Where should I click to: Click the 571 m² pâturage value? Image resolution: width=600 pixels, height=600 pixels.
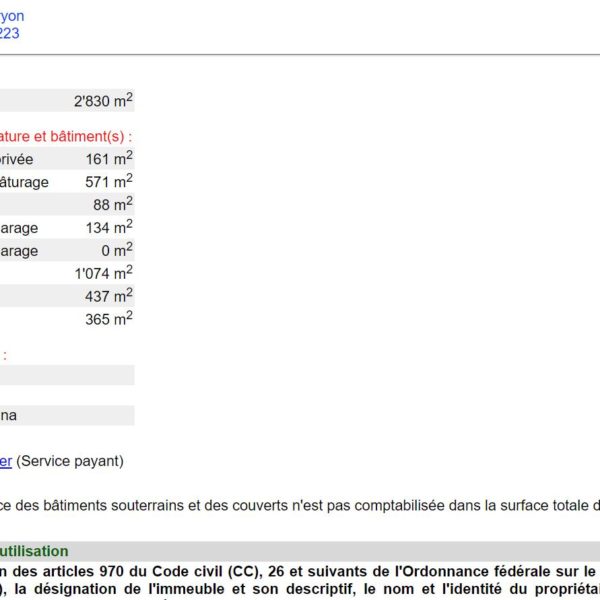click(109, 181)
